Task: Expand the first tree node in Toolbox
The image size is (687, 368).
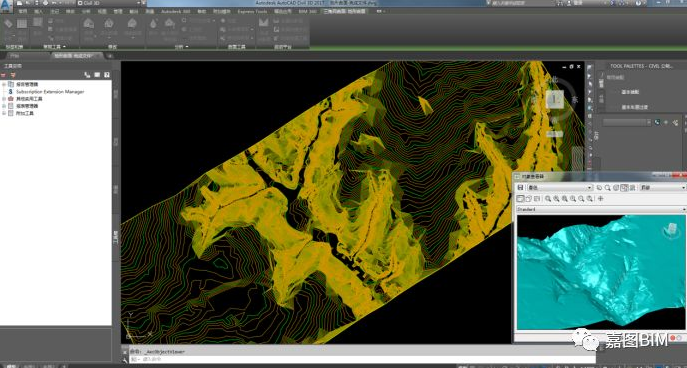Action: [x=4, y=84]
